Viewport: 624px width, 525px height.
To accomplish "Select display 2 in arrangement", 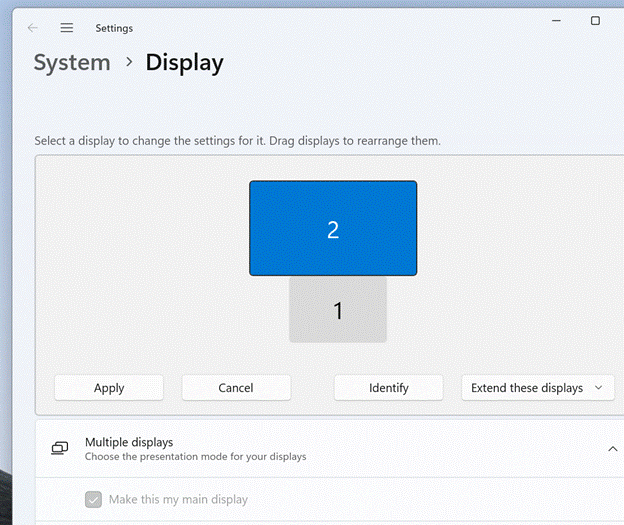I will (x=333, y=228).
